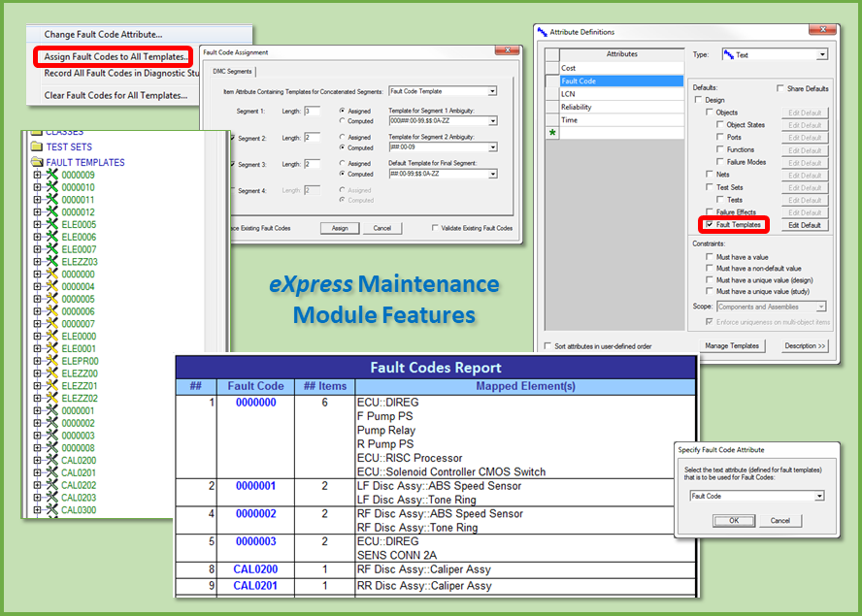Click the fault template icon beside ELEZZ03
This screenshot has width=862, height=616.
(x=52, y=262)
